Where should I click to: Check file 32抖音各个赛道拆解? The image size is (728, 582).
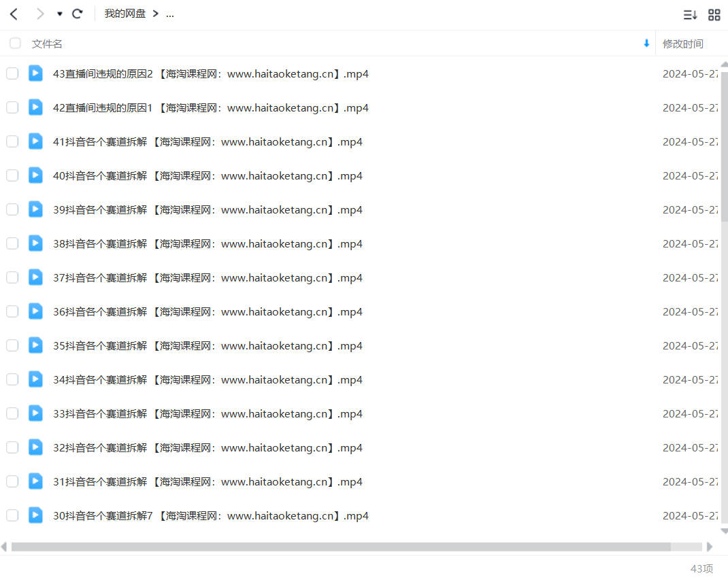click(12, 447)
